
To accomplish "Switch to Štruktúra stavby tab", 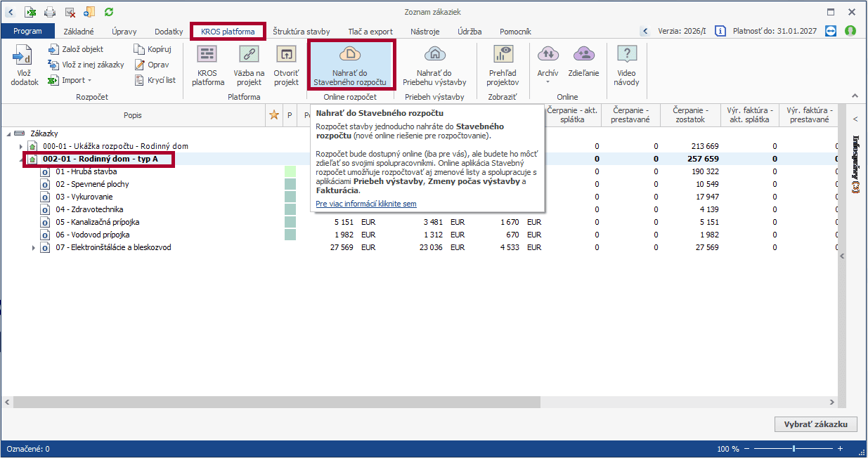I will (x=301, y=32).
